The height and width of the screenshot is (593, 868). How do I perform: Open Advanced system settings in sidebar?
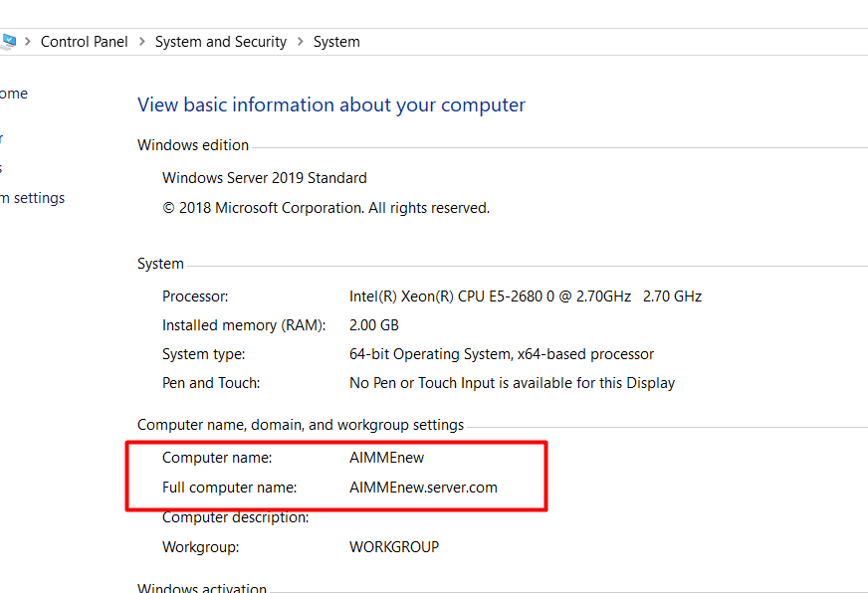[33, 197]
